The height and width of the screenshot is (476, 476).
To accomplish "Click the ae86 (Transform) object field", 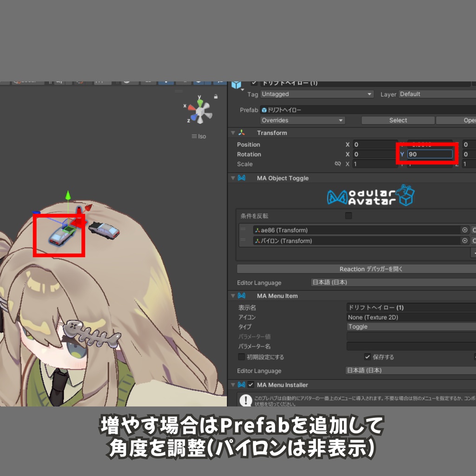I will coord(357,230).
